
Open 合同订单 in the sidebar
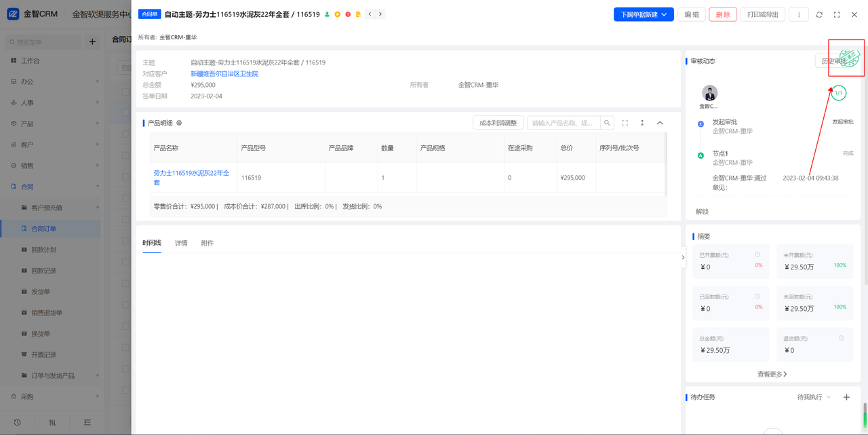click(x=51, y=229)
